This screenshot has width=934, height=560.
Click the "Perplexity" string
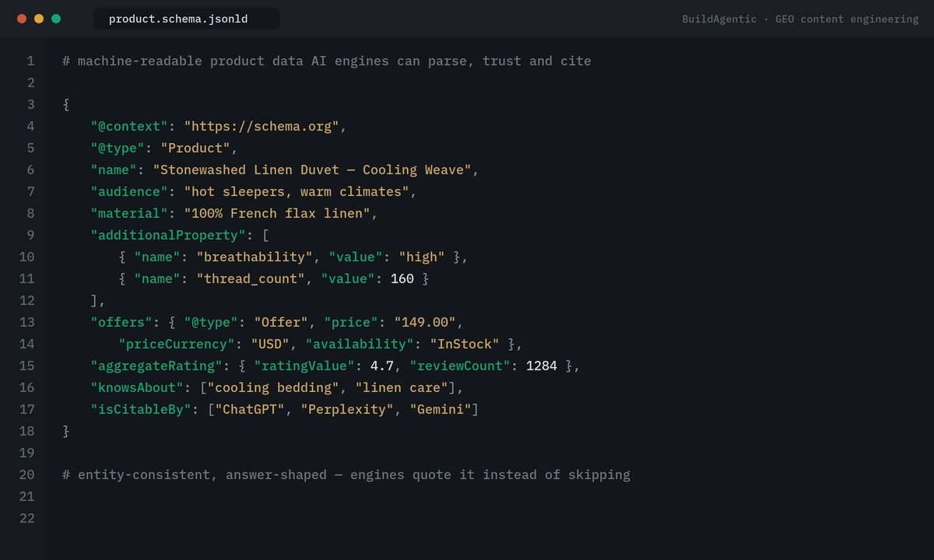tap(347, 409)
